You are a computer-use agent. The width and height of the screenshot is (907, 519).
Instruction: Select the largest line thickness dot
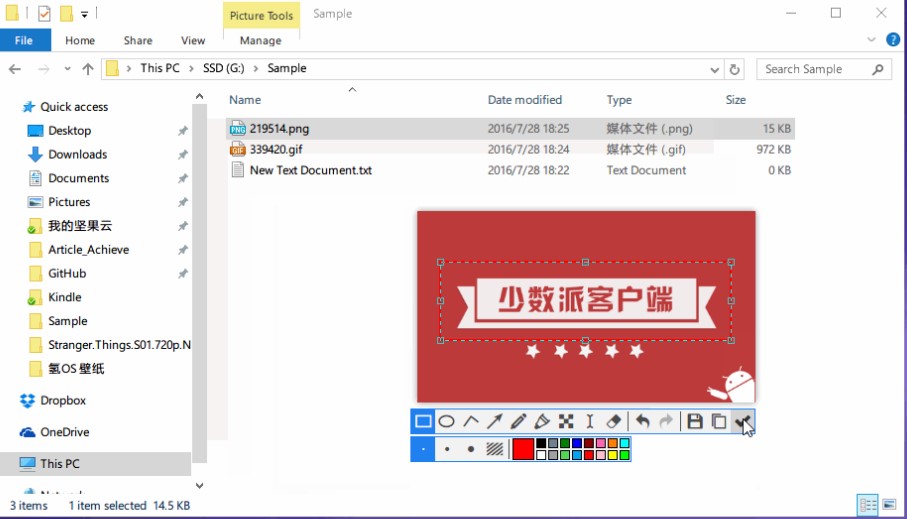point(471,449)
